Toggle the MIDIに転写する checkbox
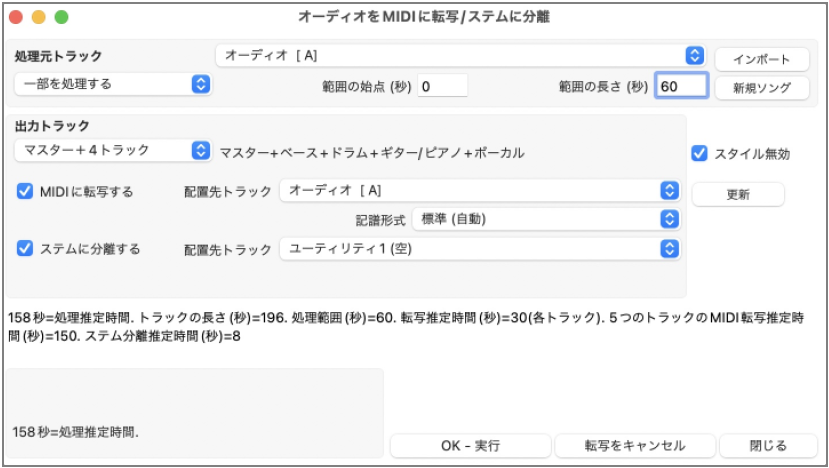The width and height of the screenshot is (829, 468). point(25,191)
